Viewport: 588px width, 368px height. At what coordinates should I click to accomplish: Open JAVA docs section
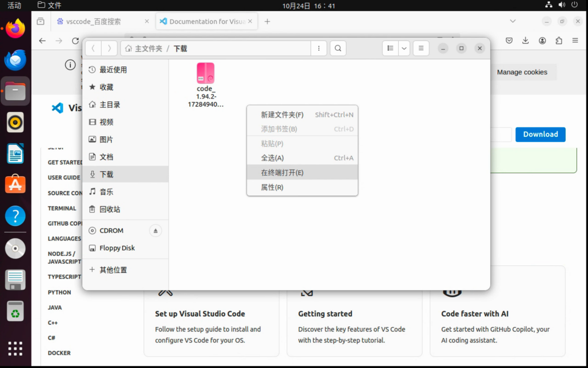[x=55, y=307]
